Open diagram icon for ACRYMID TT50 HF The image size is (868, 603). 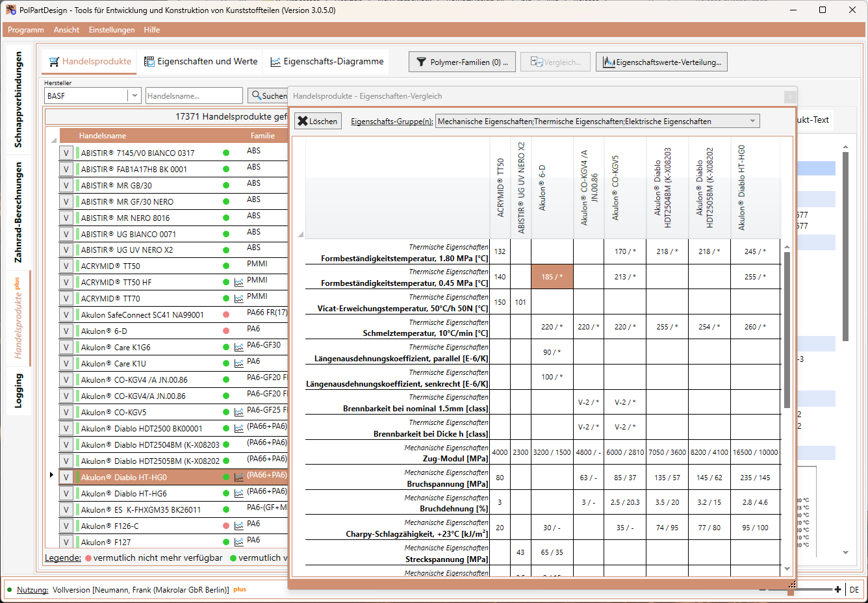(x=239, y=283)
